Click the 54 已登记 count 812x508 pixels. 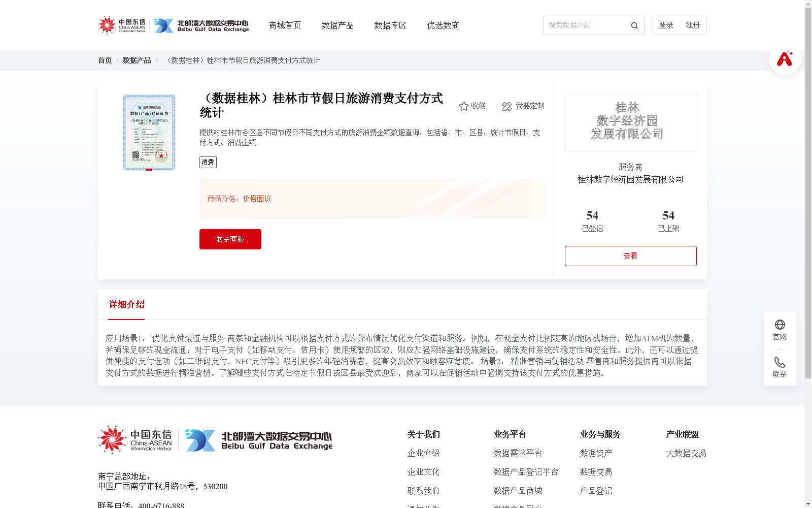[x=592, y=221]
